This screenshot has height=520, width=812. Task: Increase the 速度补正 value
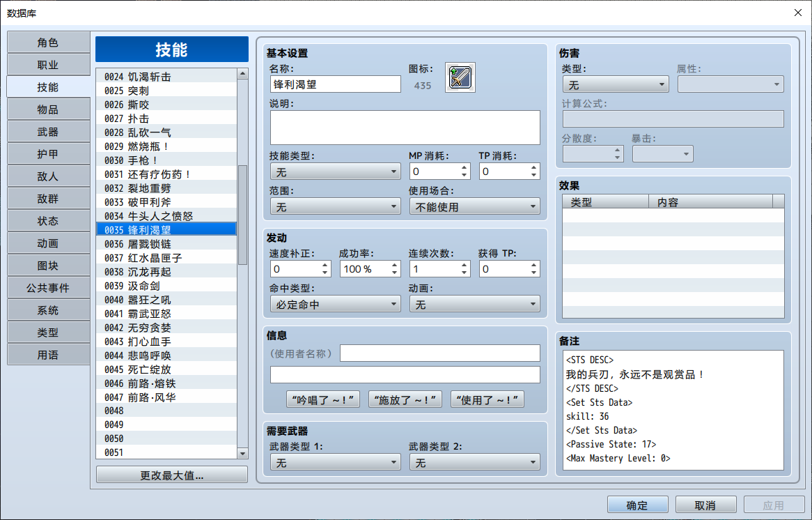pos(325,265)
